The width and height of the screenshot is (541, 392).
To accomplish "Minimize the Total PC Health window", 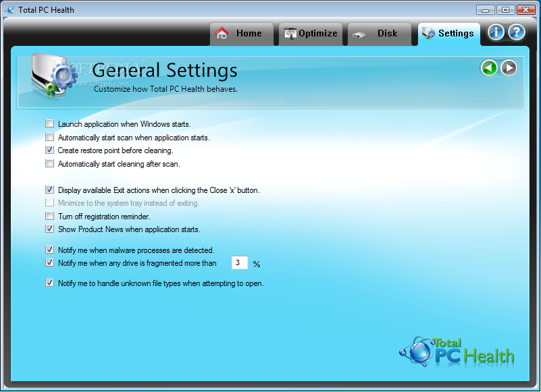I will coord(485,9).
